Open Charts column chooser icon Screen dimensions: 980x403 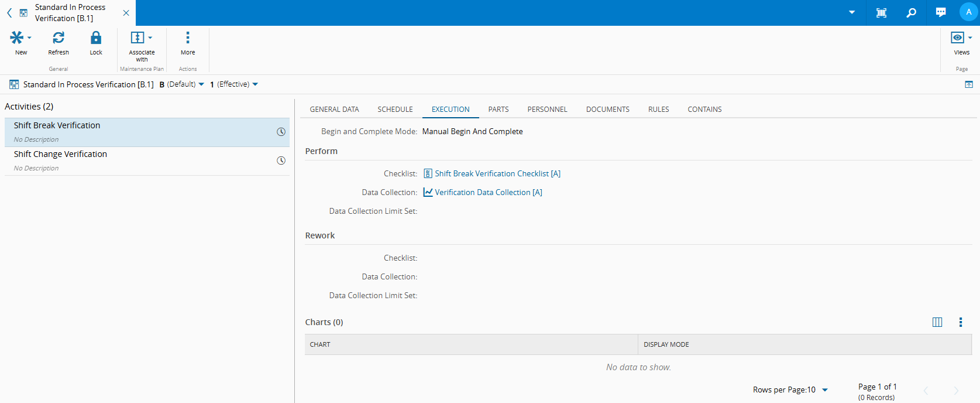937,322
